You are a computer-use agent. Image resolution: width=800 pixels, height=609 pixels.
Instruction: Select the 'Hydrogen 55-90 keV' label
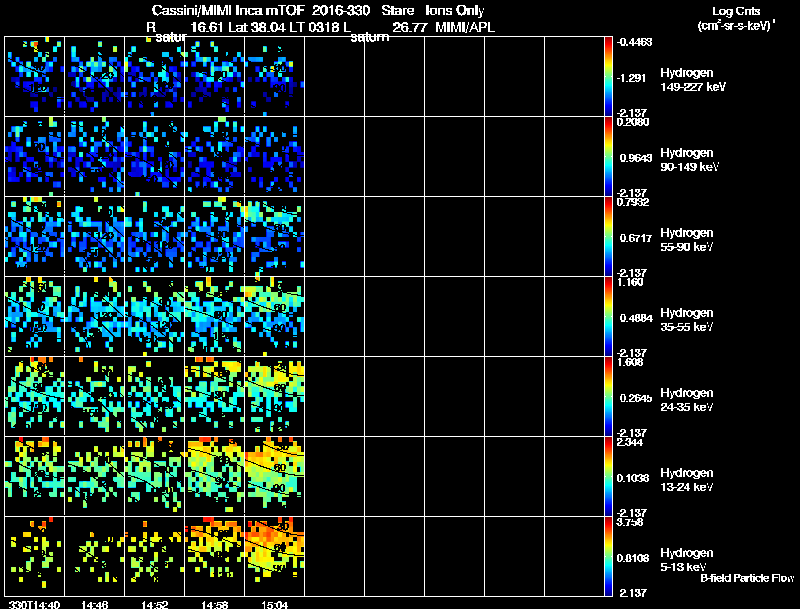687,240
